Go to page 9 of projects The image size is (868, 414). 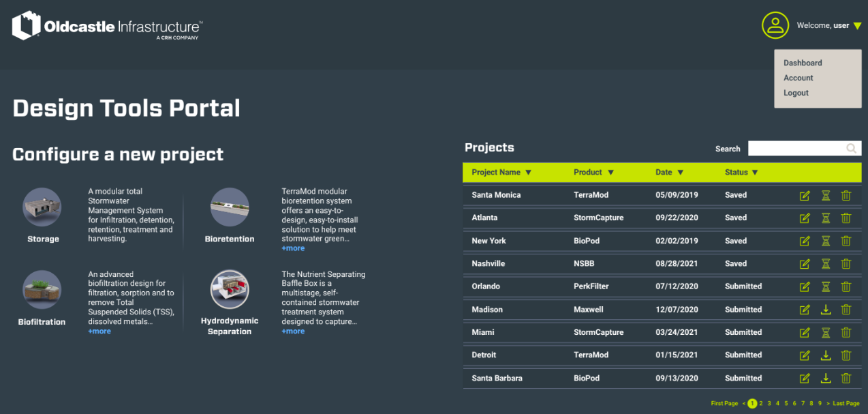[x=820, y=404]
